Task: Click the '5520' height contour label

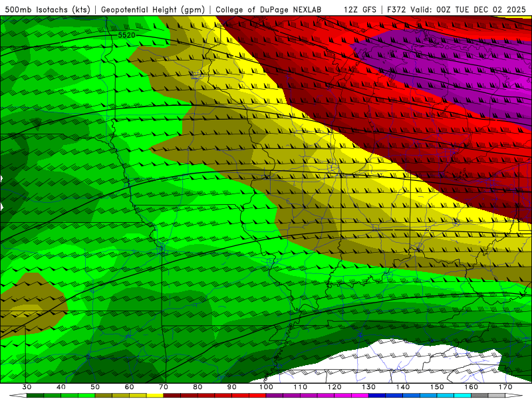Action: coord(126,35)
